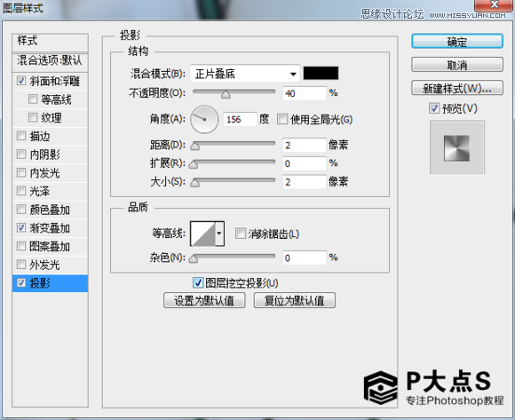Select the 渐变叠加 style row label
Screen dimensions: 515x420
click(x=50, y=228)
